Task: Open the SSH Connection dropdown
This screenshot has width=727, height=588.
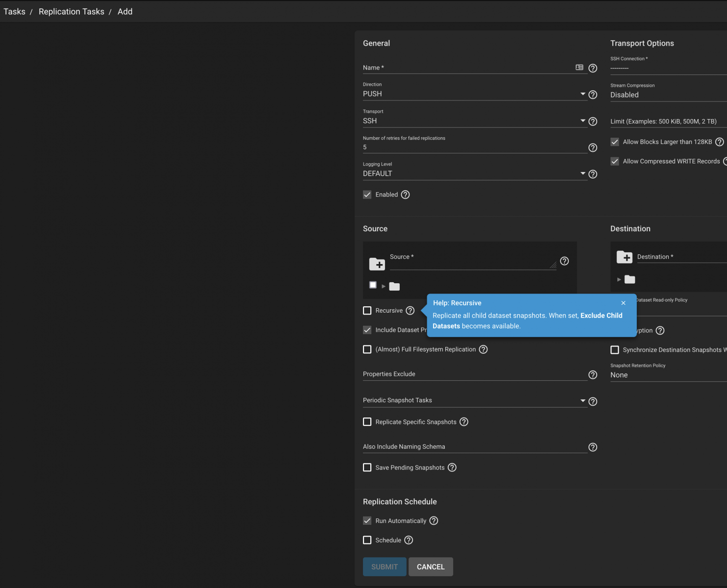Action: tap(669, 68)
